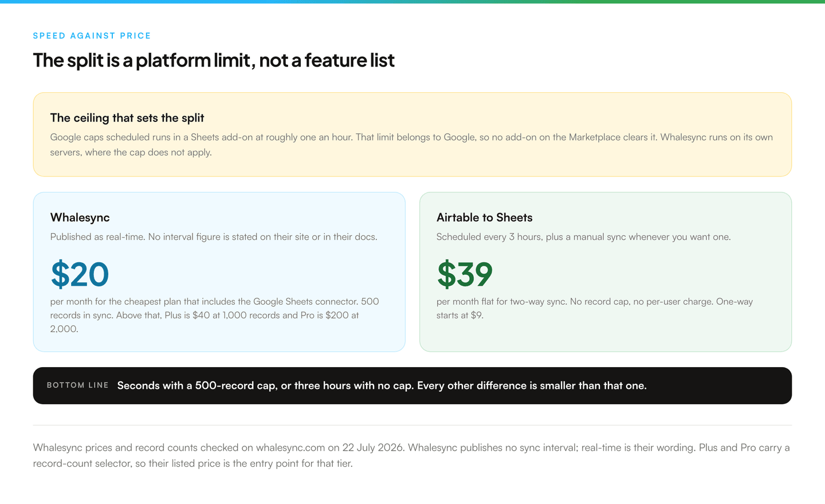Click the yellow callout paragraph about Google caps

[411, 145]
